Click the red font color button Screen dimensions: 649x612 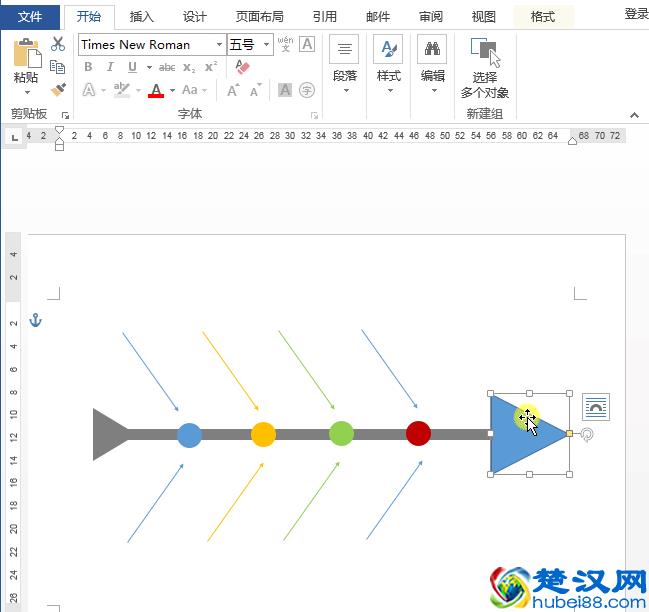155,90
